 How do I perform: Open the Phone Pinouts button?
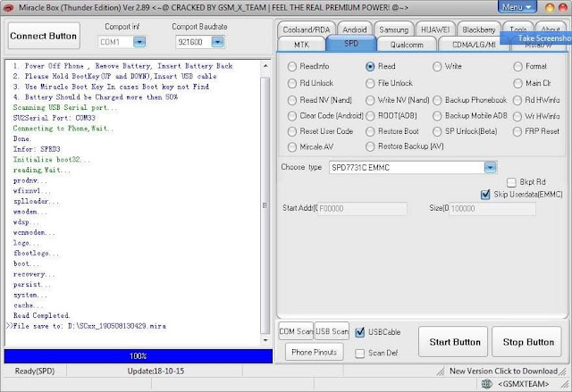click(314, 353)
